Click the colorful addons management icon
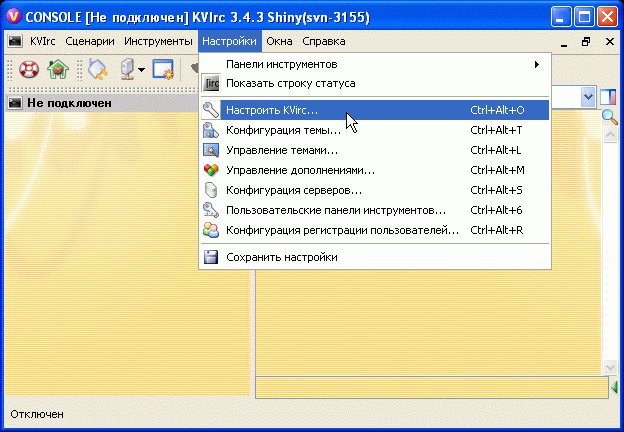 click(211, 170)
